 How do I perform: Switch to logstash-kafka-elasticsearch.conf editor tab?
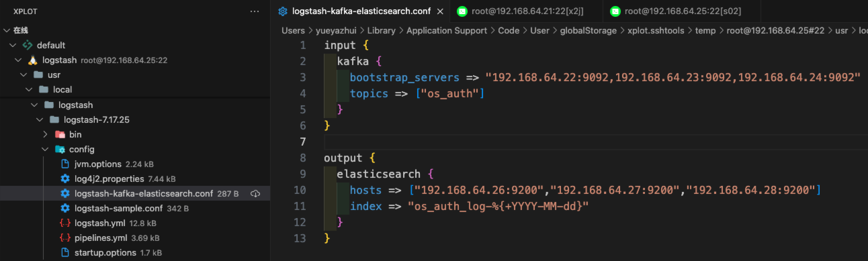(x=361, y=11)
